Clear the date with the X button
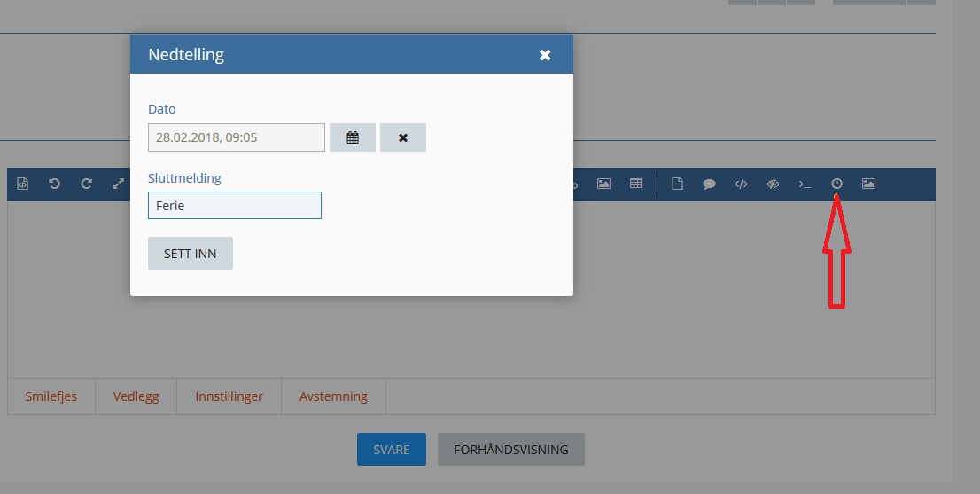This screenshot has height=494, width=980. [x=403, y=137]
